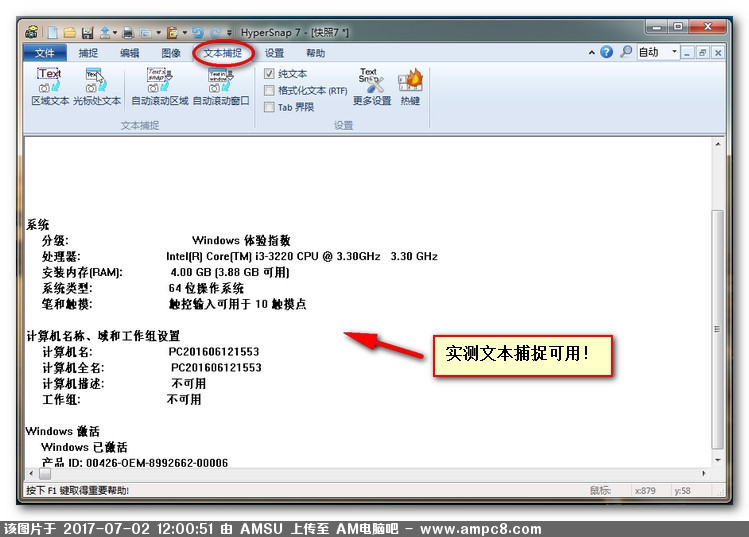Click the 工作组 label text
Image resolution: width=749 pixels, height=537 pixels.
tap(61, 399)
